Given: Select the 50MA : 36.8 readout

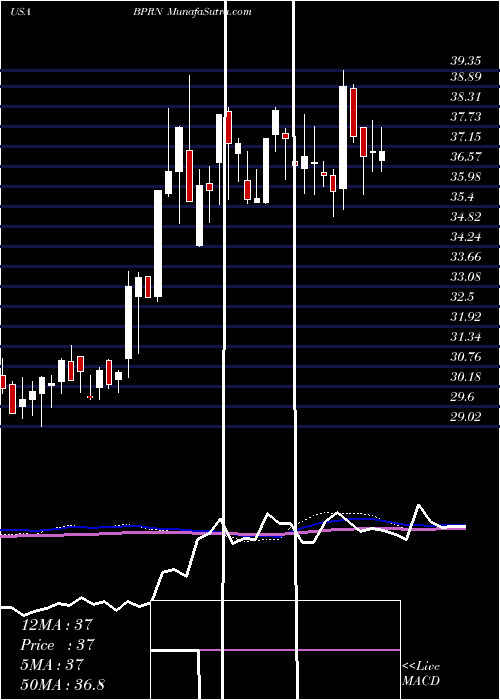Looking at the screenshot, I should click(62, 684).
